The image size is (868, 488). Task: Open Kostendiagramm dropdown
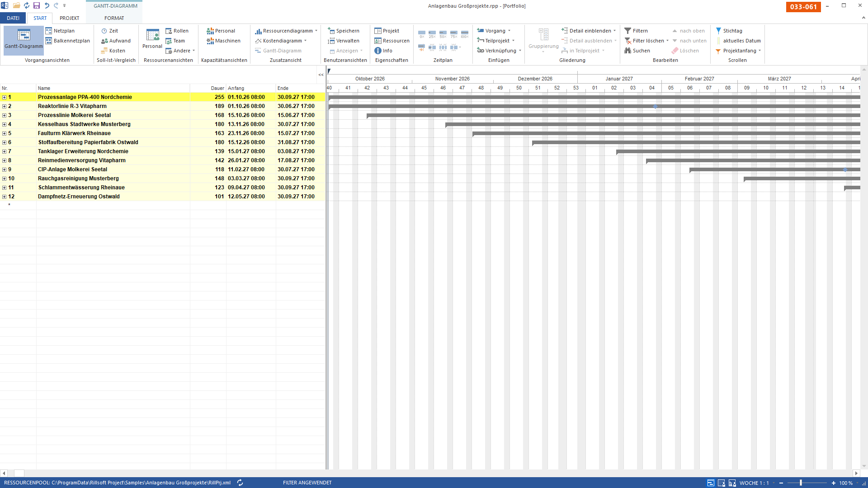pos(305,41)
